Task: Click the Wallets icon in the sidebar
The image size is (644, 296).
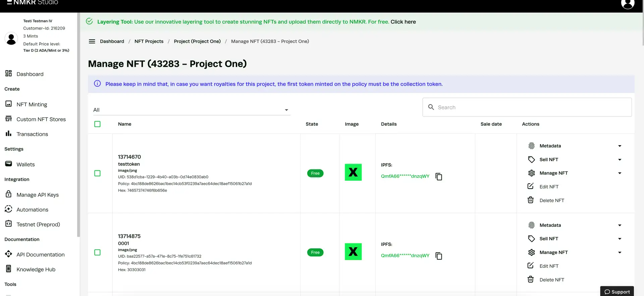Action: click(x=9, y=164)
